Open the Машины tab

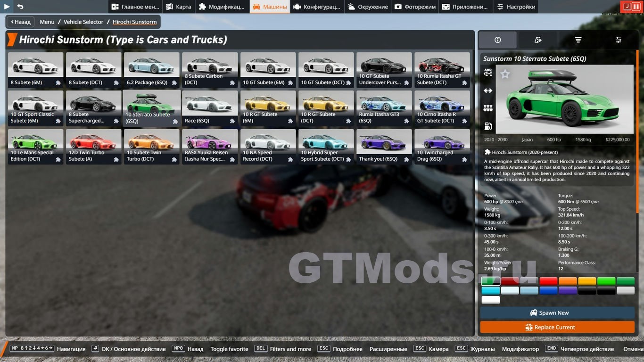click(270, 7)
